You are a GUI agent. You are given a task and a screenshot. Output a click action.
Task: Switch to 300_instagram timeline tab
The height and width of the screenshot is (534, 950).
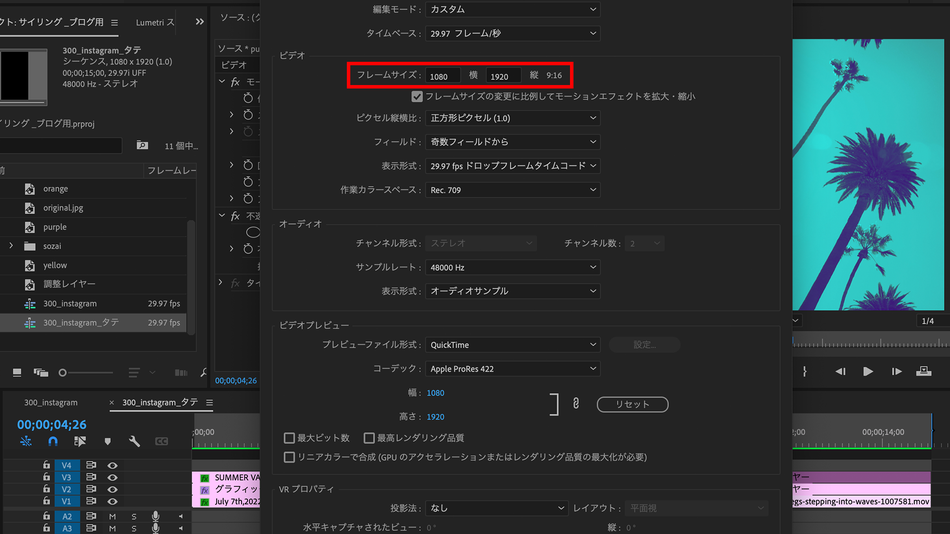pos(51,402)
